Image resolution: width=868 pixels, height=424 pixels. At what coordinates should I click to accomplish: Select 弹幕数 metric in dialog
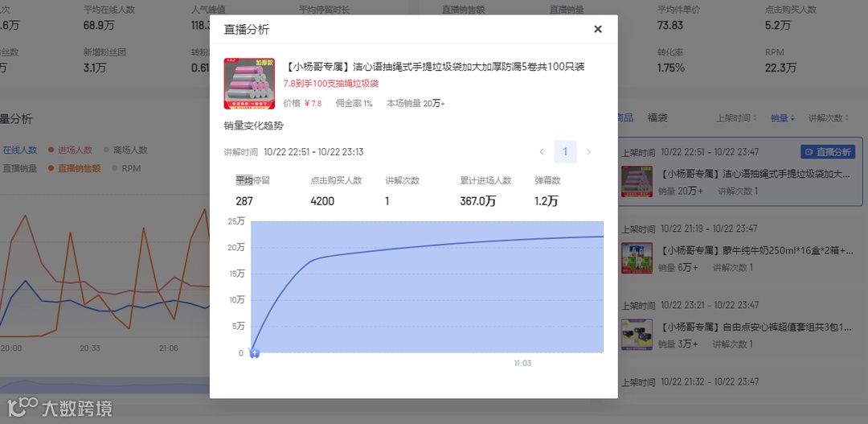point(547,180)
